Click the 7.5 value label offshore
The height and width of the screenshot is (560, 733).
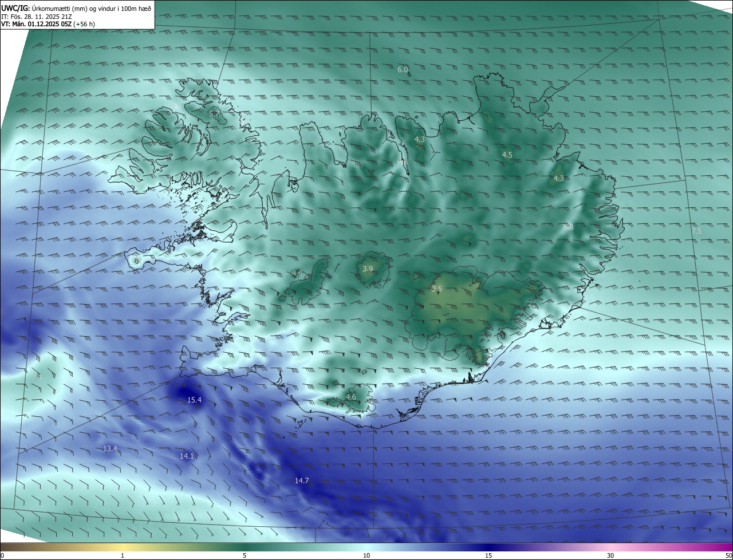(696, 231)
